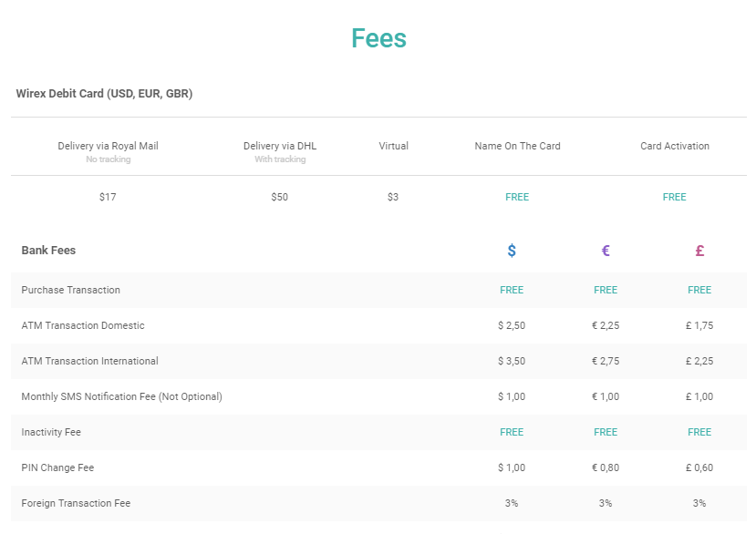Viewport: 756px width, 534px height.
Task: Click the PIN Change Fee row label
Action: click(x=57, y=467)
